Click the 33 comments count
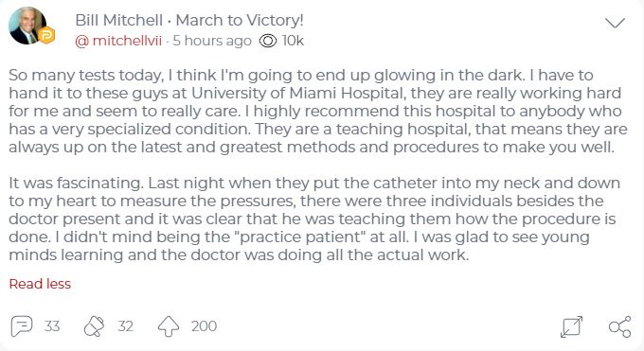 pos(52,326)
